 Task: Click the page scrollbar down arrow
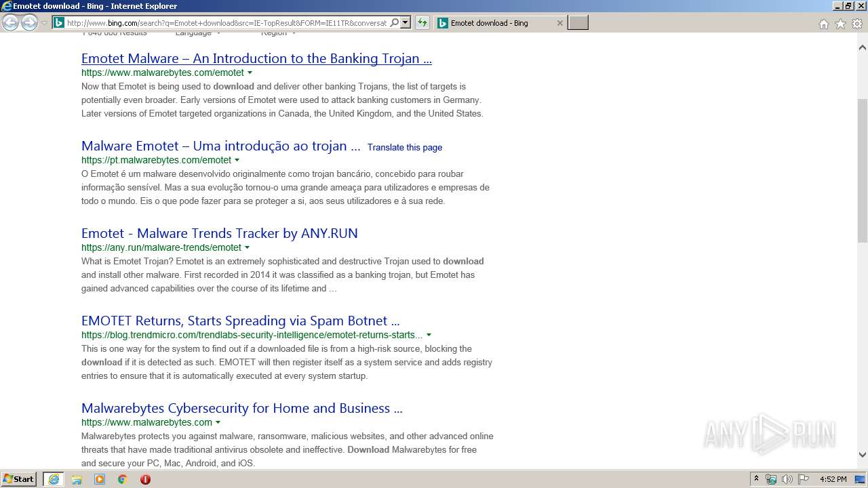(863, 455)
